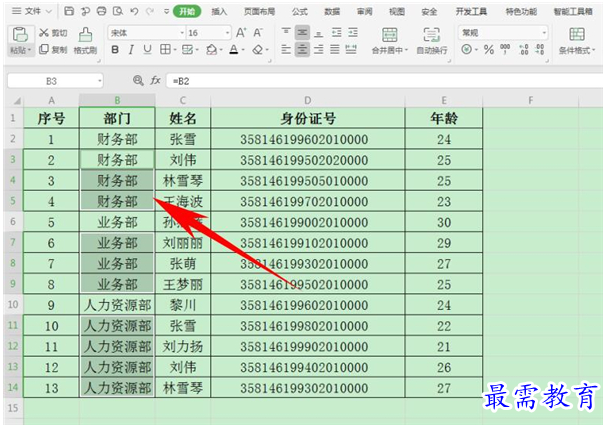Open the 开发工具 tab

pyautogui.click(x=471, y=12)
